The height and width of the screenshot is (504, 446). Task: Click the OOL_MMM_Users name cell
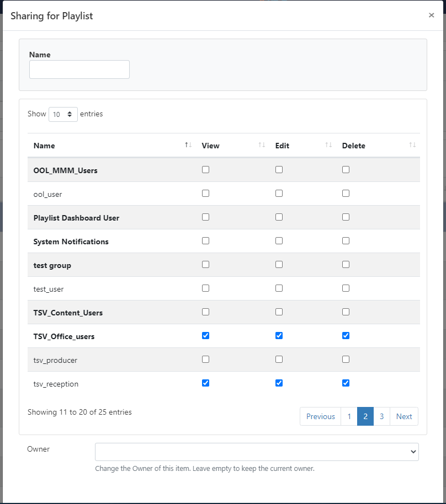pos(65,170)
